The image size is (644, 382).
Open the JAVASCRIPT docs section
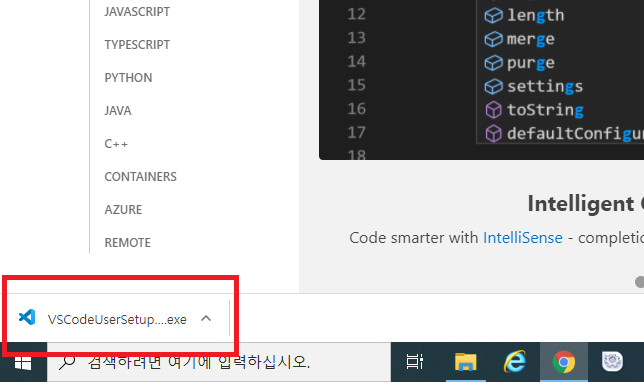coord(137,12)
